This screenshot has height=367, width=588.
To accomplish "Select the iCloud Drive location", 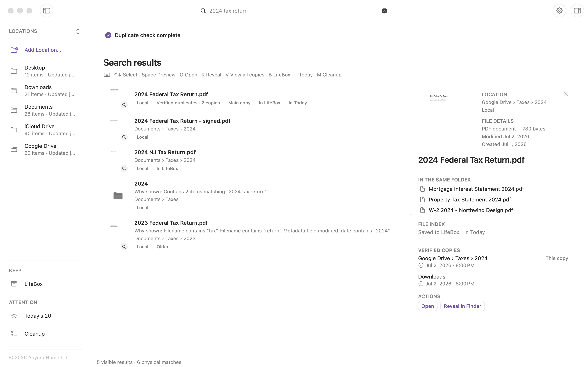I will tap(45, 130).
